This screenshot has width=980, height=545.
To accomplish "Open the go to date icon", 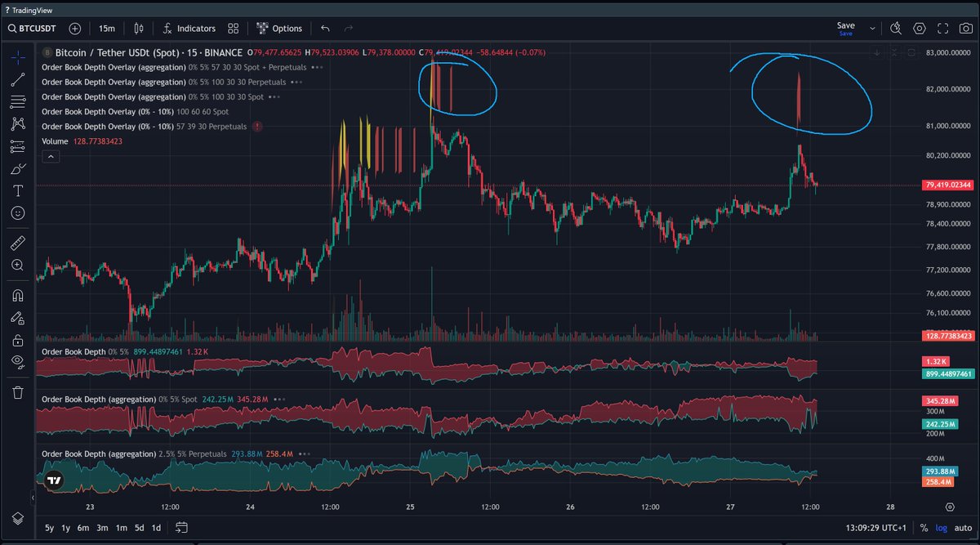I will coord(181,527).
